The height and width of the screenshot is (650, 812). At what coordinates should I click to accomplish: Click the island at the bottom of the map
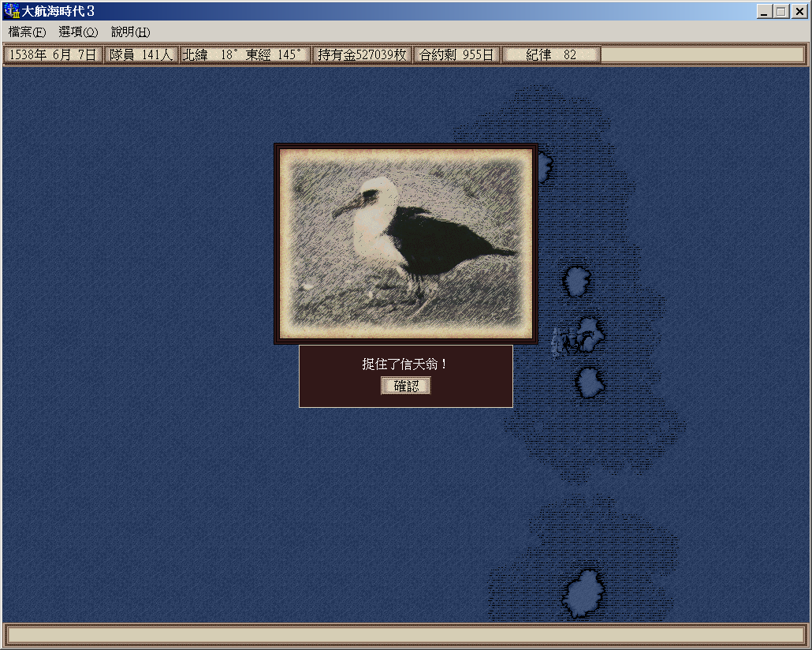pyautogui.click(x=584, y=595)
